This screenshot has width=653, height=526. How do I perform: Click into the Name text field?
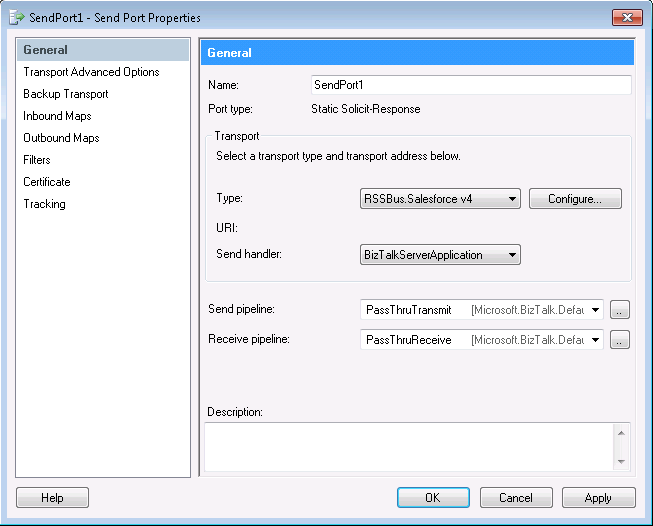tap(470, 85)
